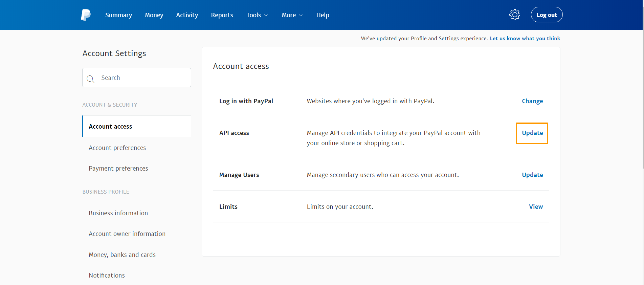Go to the Money page
The width and height of the screenshot is (644, 285).
tap(154, 15)
